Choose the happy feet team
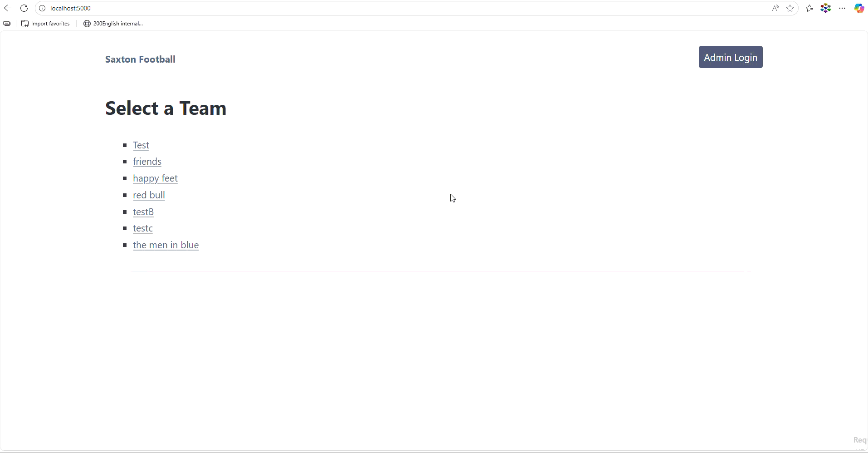The image size is (868, 453). (x=155, y=178)
